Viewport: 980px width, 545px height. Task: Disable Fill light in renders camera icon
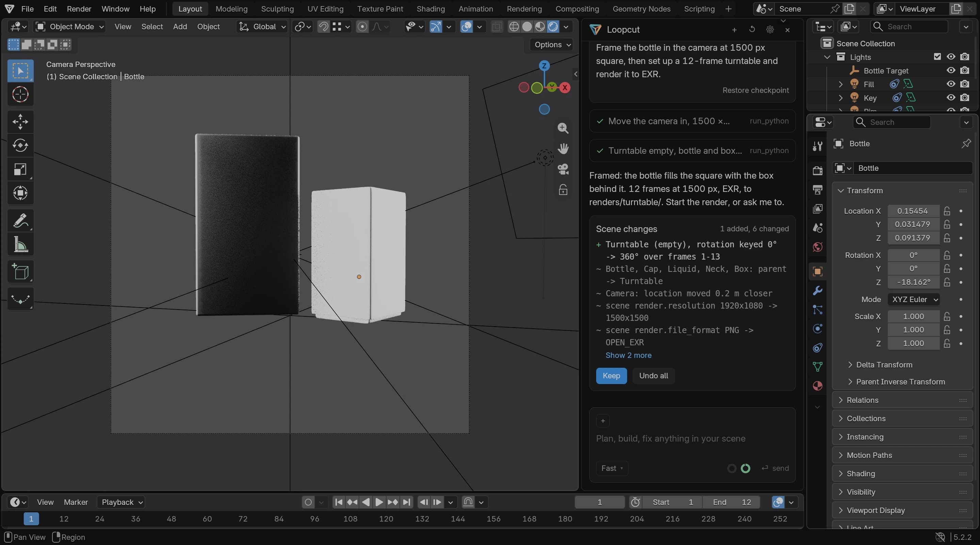pyautogui.click(x=965, y=84)
